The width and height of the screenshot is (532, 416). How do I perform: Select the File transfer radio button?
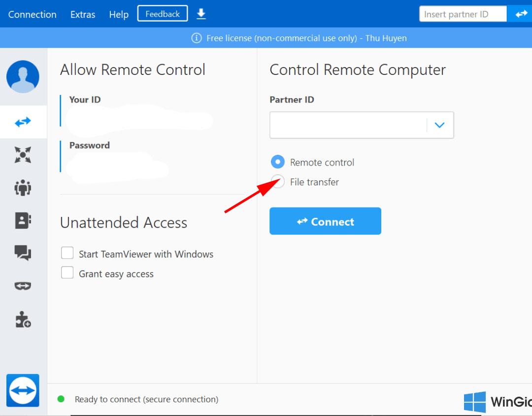[x=278, y=181]
